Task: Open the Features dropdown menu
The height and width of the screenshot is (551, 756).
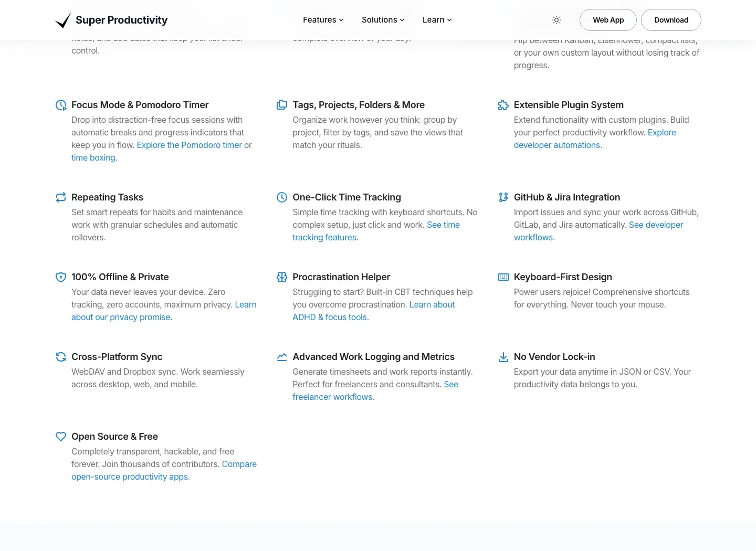Action: coord(323,20)
